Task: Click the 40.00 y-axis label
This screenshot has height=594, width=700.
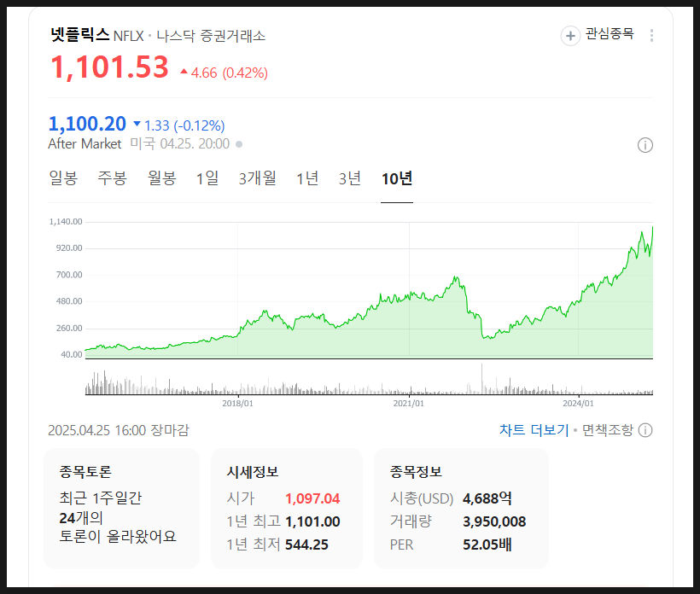Action: pyautogui.click(x=72, y=355)
